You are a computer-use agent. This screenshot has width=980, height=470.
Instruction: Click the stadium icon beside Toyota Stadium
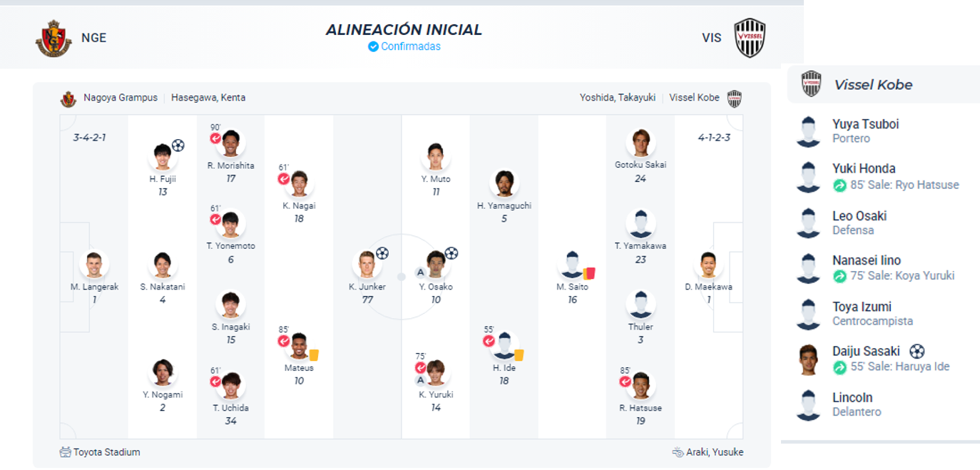tap(66, 452)
